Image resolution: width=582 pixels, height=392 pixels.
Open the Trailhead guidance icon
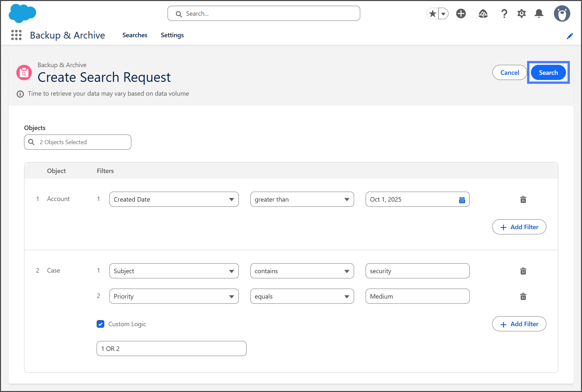(483, 14)
